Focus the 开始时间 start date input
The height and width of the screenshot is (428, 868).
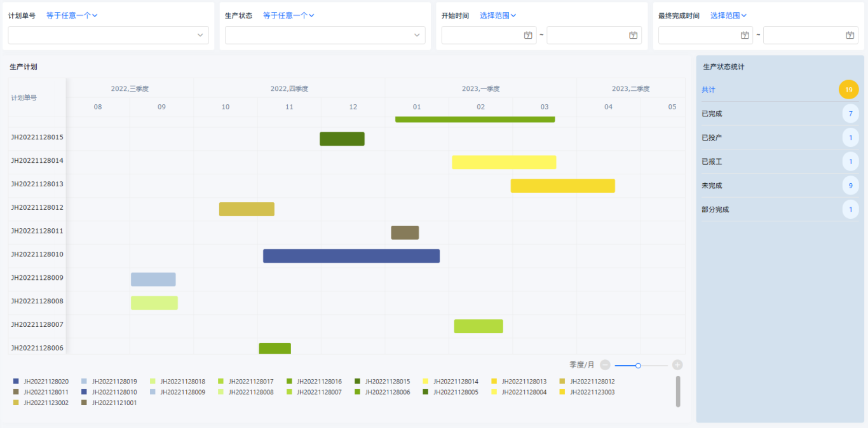pyautogui.click(x=489, y=35)
